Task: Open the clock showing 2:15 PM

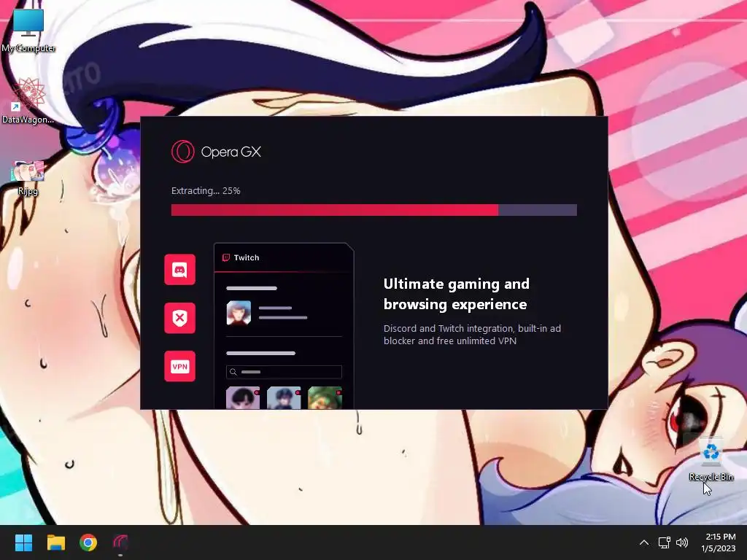Action: pos(720,542)
